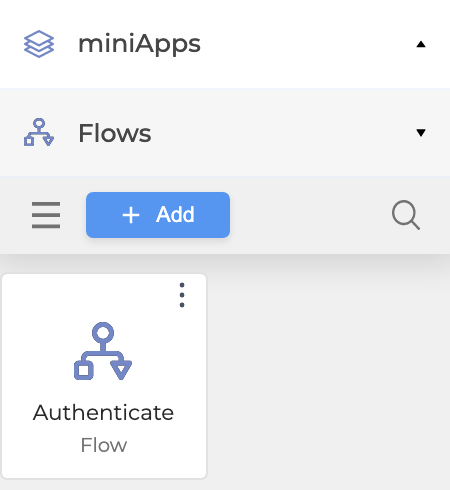Image resolution: width=450 pixels, height=490 pixels.
Task: Click the miniApps stacked layers icon
Action: tap(39, 44)
